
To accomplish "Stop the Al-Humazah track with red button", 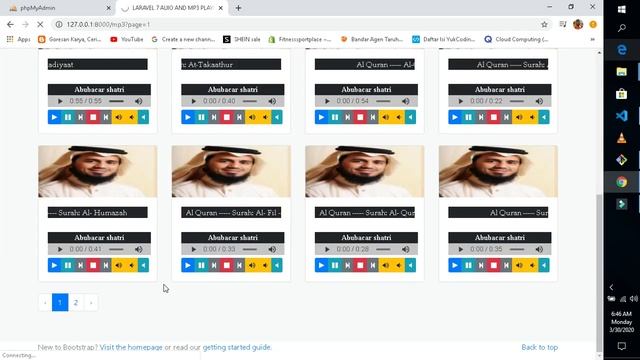I will pyautogui.click(x=93, y=265).
